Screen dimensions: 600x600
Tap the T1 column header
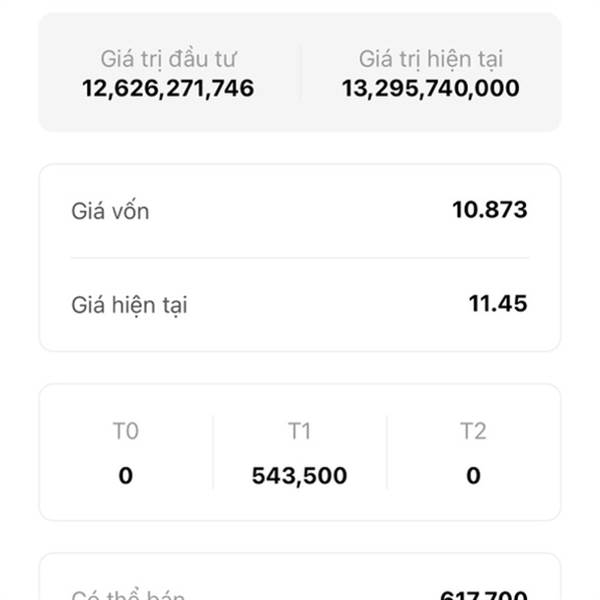[x=299, y=431]
